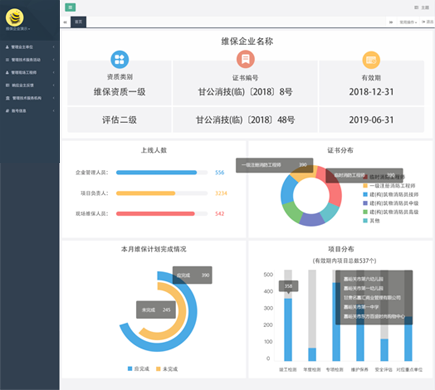Click the first blue bar labeled 358
435x390 pixels.
coord(288,329)
